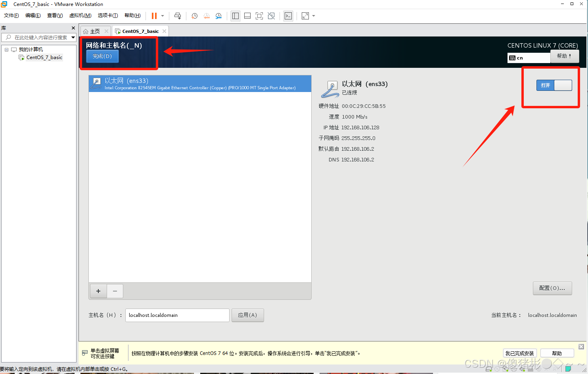Close the 库 library panel
Viewport: 588px width, 374px height.
click(73, 28)
